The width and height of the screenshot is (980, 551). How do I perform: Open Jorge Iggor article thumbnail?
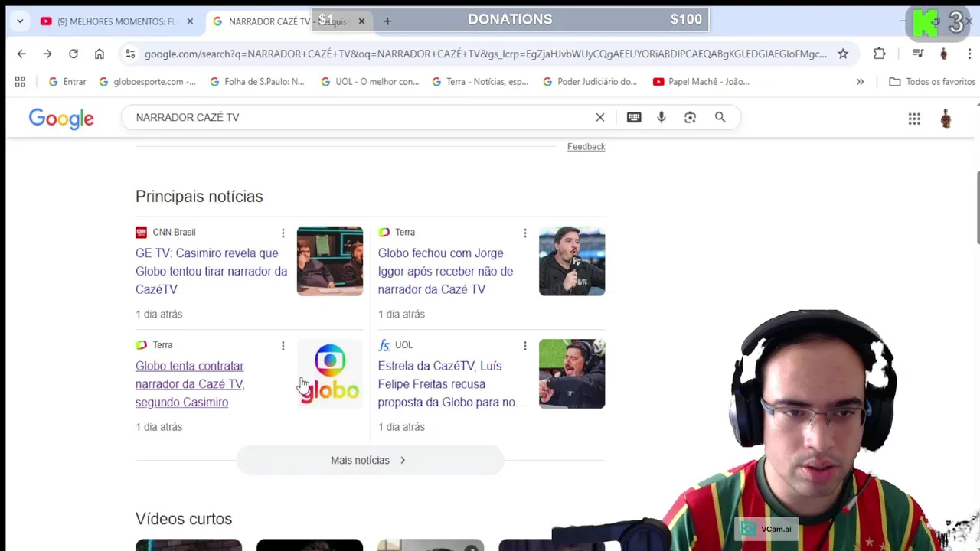pyautogui.click(x=572, y=261)
